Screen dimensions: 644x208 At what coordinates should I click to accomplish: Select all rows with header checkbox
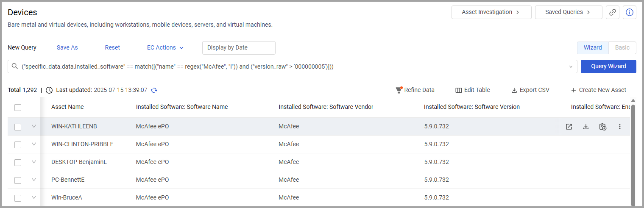pyautogui.click(x=18, y=108)
